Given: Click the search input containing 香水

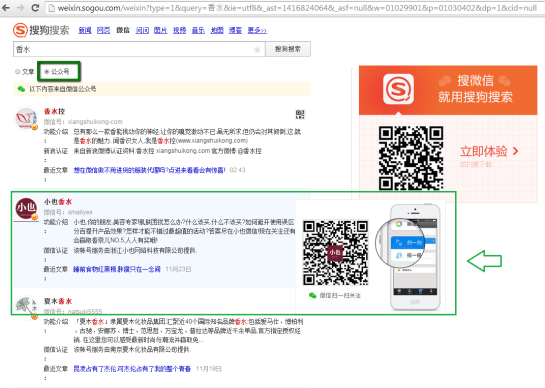Looking at the screenshot, I should [x=139, y=49].
